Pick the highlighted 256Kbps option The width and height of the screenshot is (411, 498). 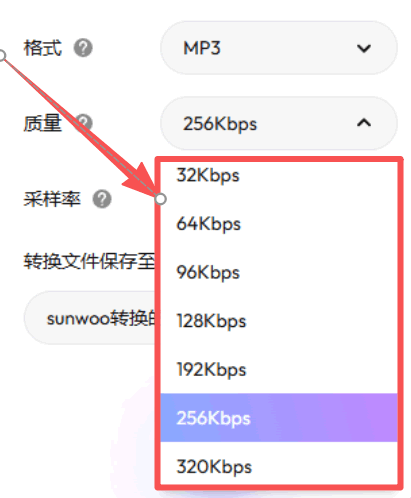pyautogui.click(x=279, y=418)
